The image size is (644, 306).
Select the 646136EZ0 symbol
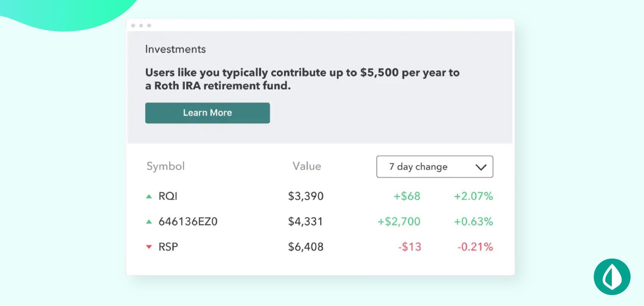(188, 221)
